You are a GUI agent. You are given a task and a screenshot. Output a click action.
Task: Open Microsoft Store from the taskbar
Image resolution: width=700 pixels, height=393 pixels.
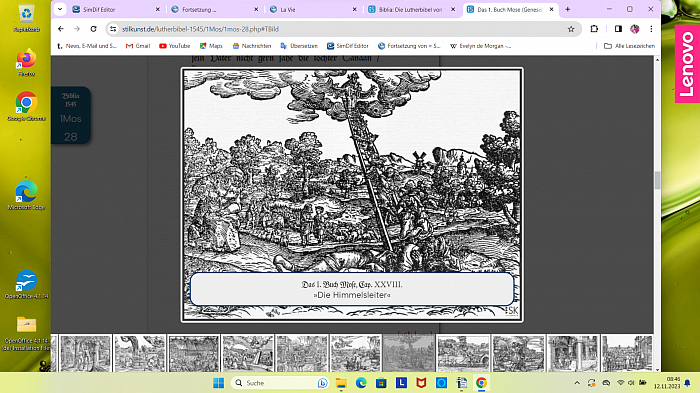click(381, 383)
